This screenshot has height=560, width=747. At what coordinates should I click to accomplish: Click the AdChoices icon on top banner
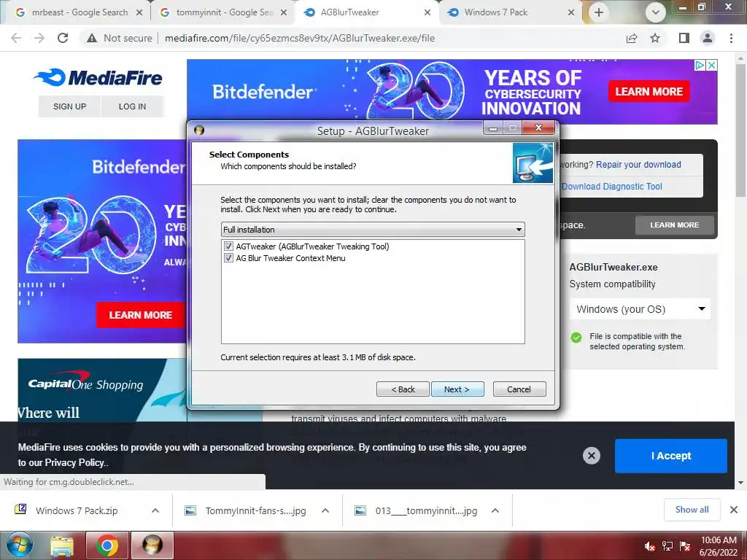[700, 65]
